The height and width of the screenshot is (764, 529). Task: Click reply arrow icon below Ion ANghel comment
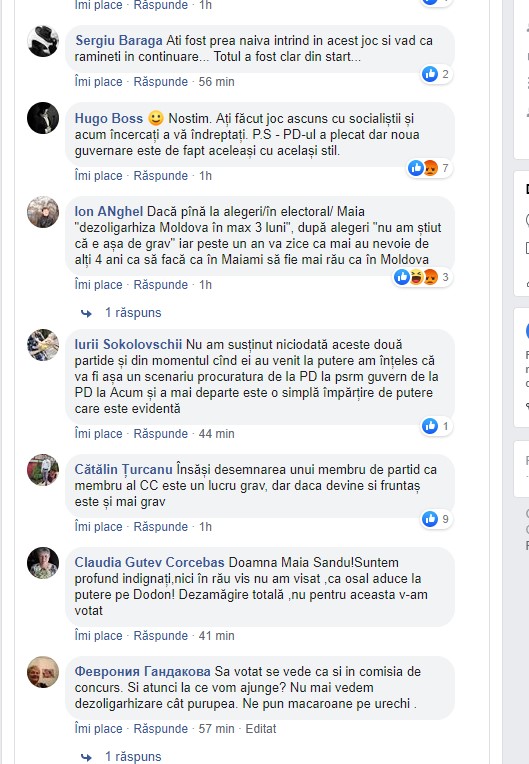86,313
